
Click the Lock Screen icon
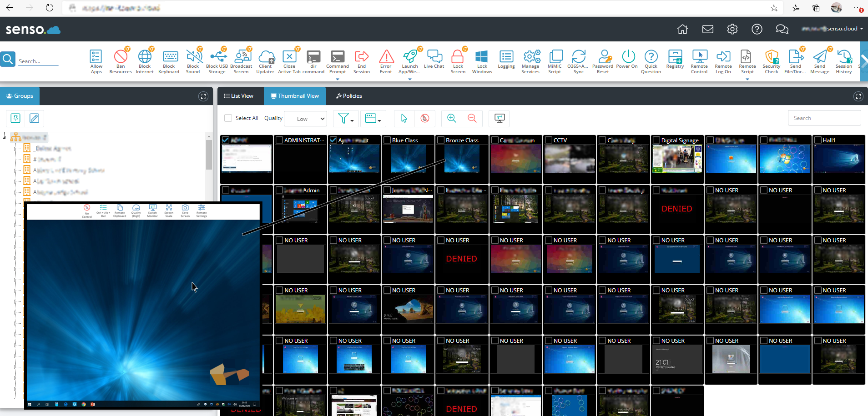[x=458, y=57]
